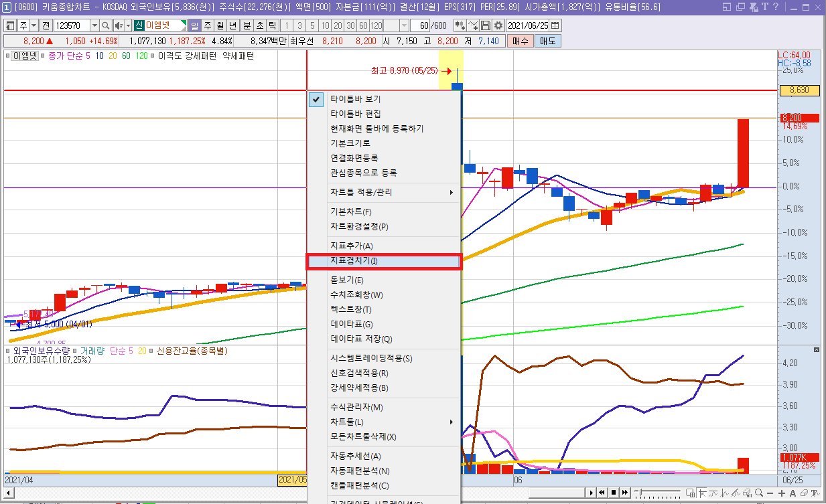Click the 1 interval button
The height and width of the screenshot is (504, 826).
287,25
